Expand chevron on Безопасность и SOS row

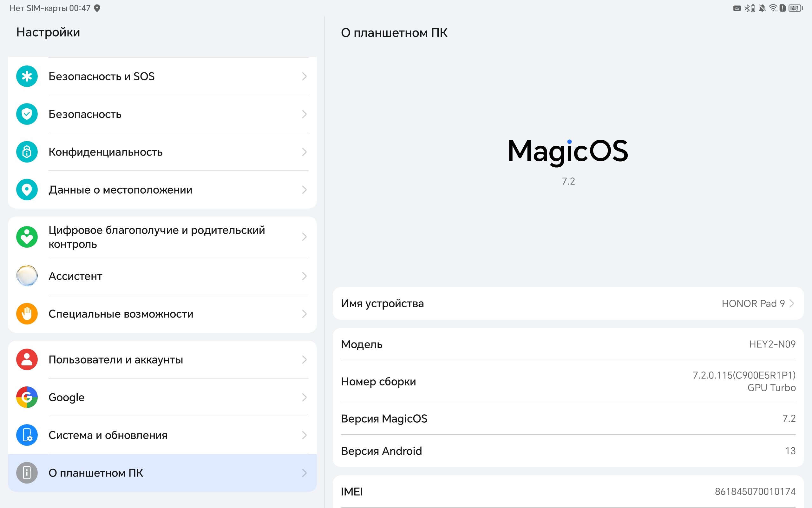tap(304, 76)
